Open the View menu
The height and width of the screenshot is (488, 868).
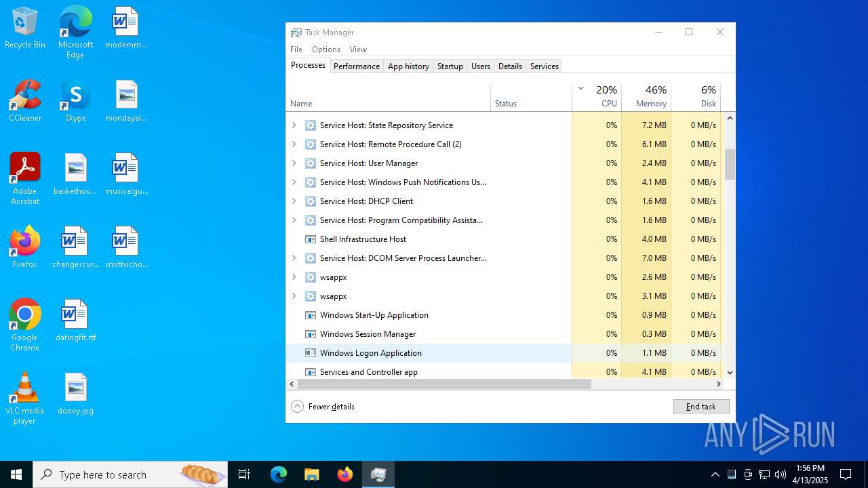[x=358, y=49]
